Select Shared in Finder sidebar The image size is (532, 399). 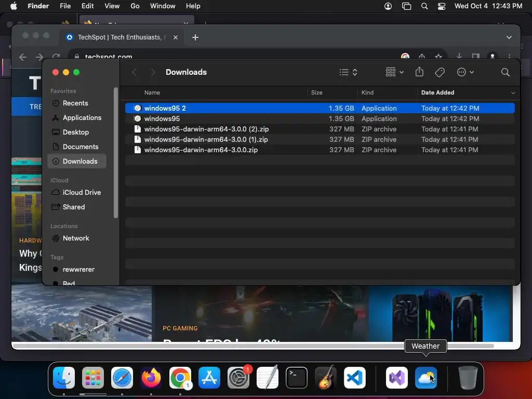click(x=77, y=207)
